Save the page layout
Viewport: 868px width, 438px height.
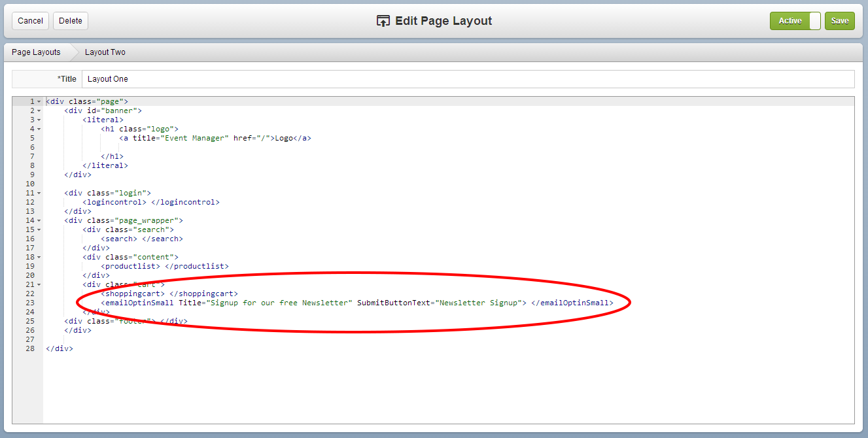(x=840, y=21)
